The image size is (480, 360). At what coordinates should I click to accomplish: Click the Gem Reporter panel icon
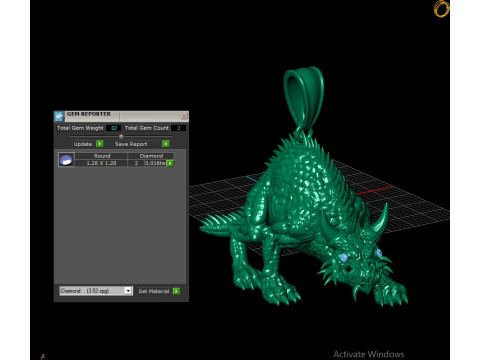point(59,116)
